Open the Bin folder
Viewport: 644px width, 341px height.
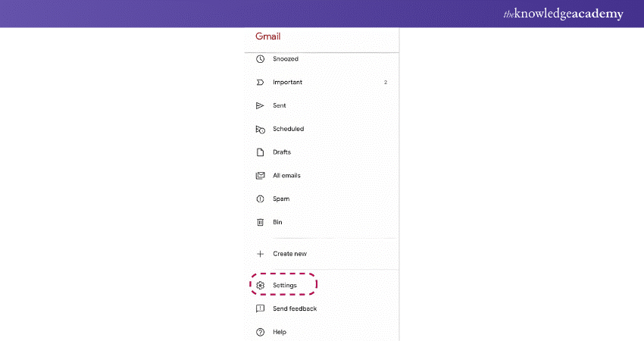277,222
